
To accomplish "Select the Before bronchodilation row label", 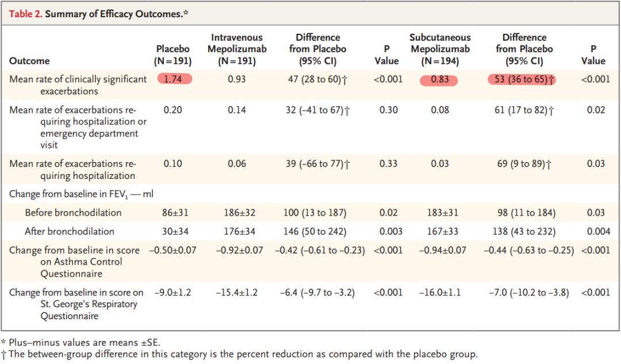I will (73, 213).
